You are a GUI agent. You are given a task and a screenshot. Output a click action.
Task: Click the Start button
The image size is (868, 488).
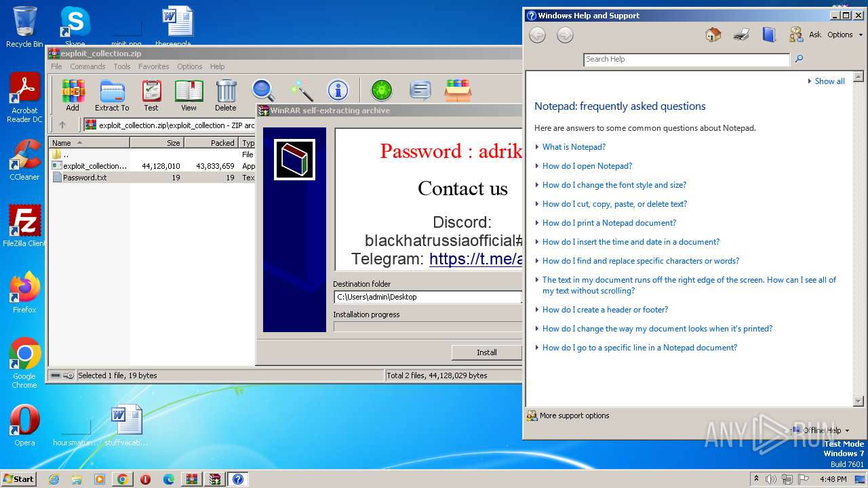tap(18, 479)
